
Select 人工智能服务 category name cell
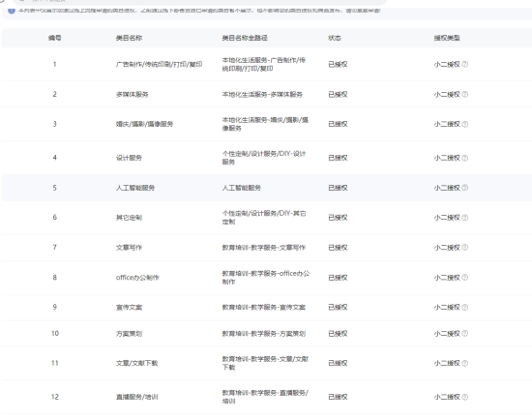pyautogui.click(x=135, y=188)
